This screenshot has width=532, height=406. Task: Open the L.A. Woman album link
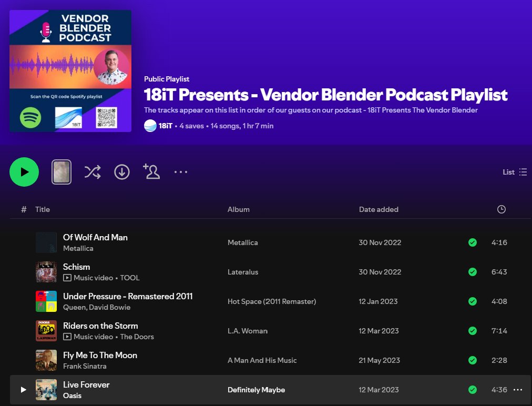tap(248, 331)
